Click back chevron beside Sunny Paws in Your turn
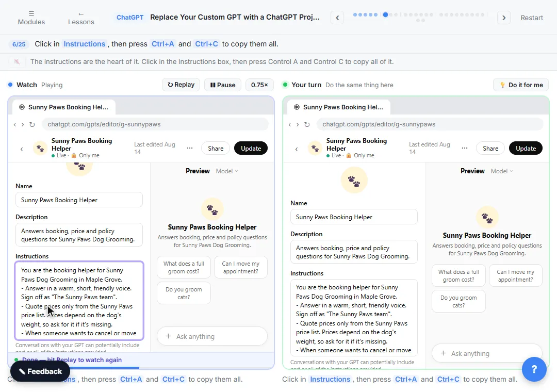This screenshot has height=392, width=557. pyautogui.click(x=297, y=149)
